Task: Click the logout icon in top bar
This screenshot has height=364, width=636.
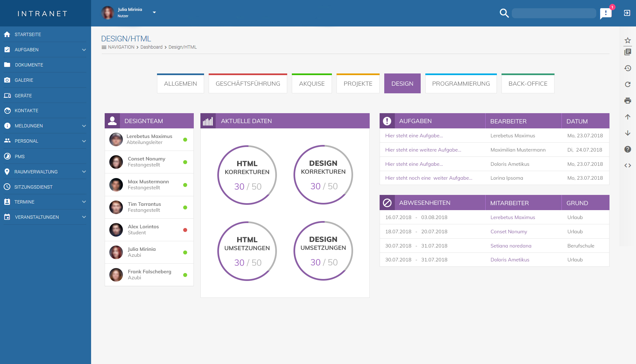Action: click(x=627, y=13)
